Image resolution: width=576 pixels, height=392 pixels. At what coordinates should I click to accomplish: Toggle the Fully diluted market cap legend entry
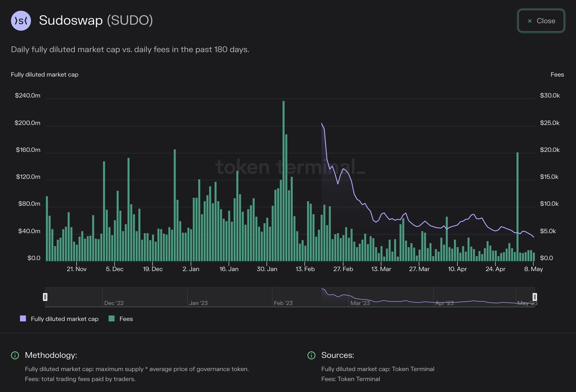click(x=60, y=319)
